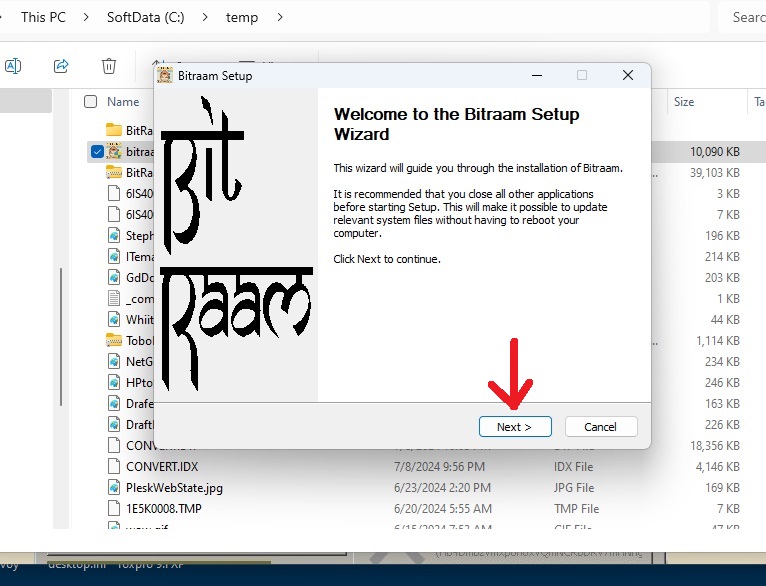The image size is (766, 586).
Task: Expand chevron after temp breadcrumb
Action: coord(280,17)
